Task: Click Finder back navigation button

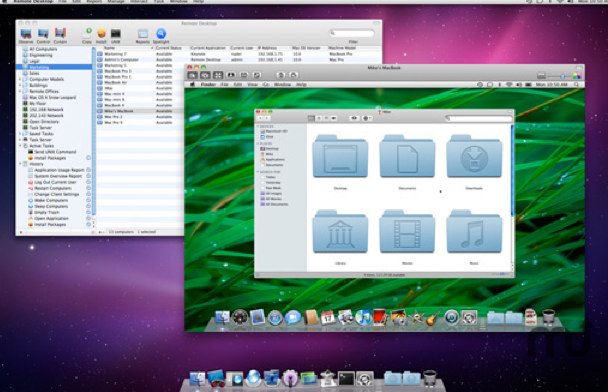Action: click(261, 118)
